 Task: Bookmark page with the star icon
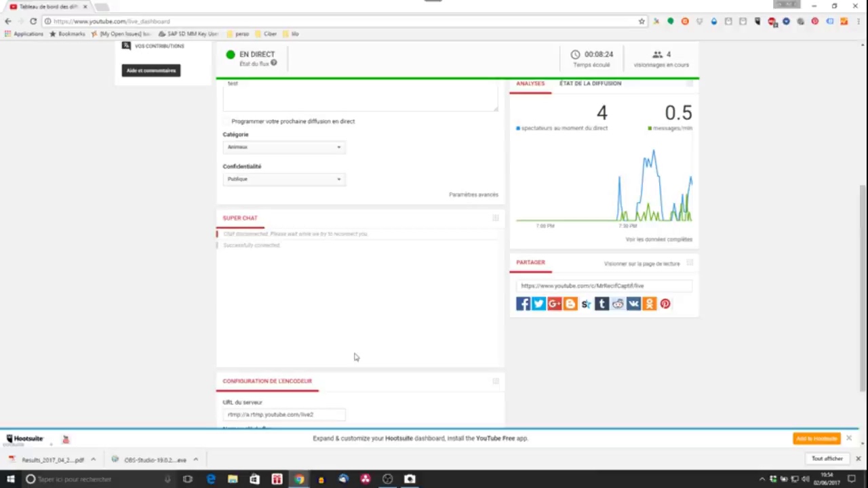[642, 21]
